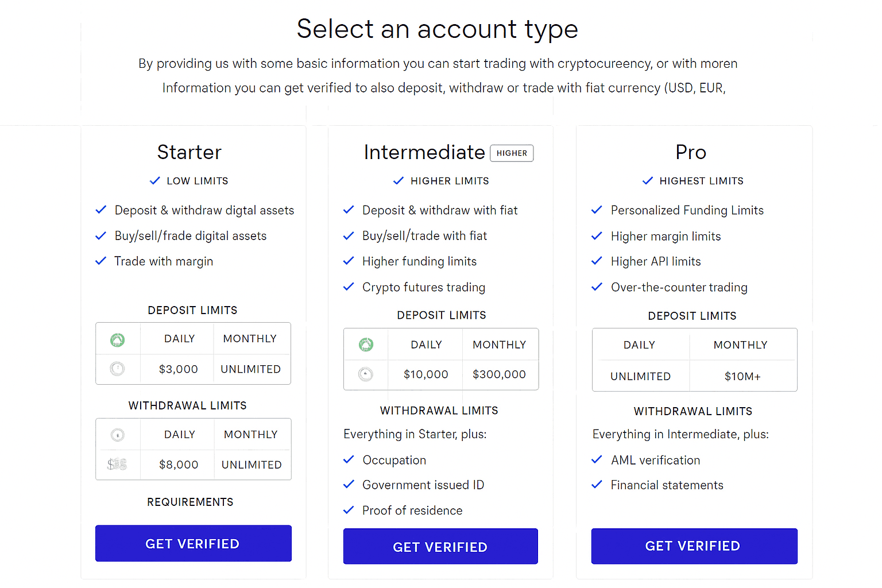882x588 pixels.
Task: Click green crypto icon in Intermediate deposit table
Action: coord(366,345)
